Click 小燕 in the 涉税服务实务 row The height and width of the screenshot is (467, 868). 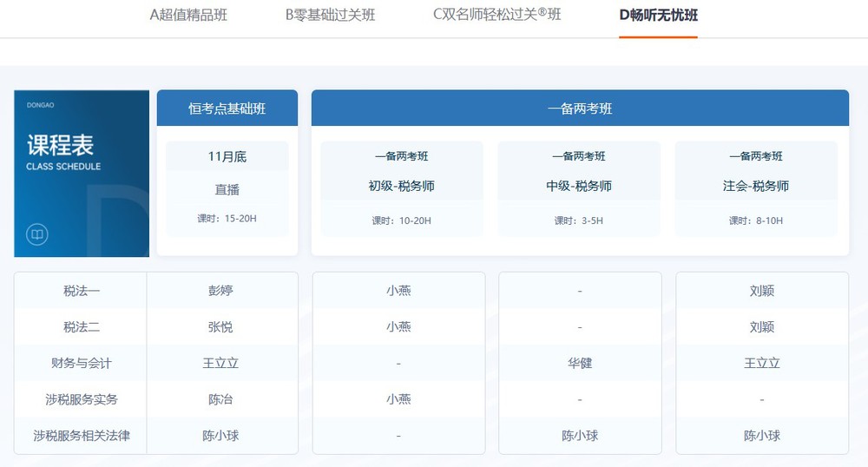point(398,399)
